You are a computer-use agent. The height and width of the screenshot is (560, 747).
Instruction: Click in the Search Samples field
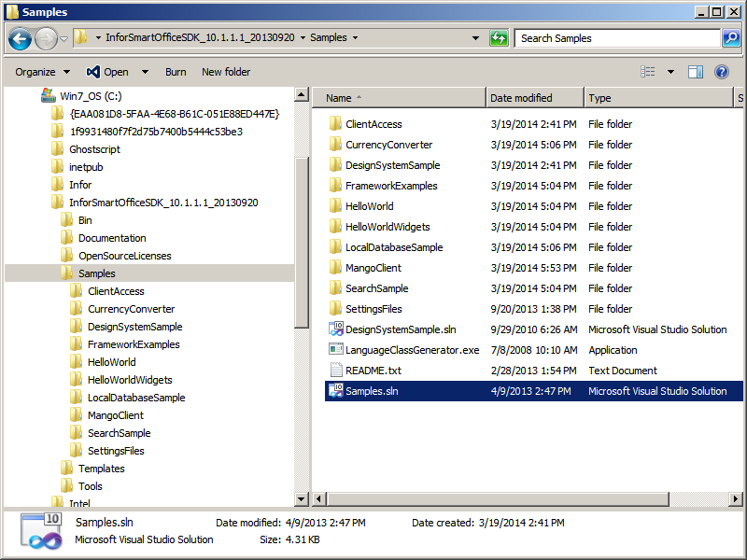(x=616, y=38)
